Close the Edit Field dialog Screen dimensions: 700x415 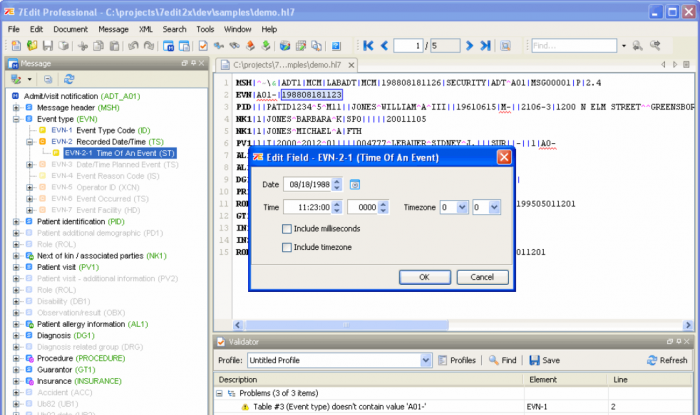tap(504, 157)
